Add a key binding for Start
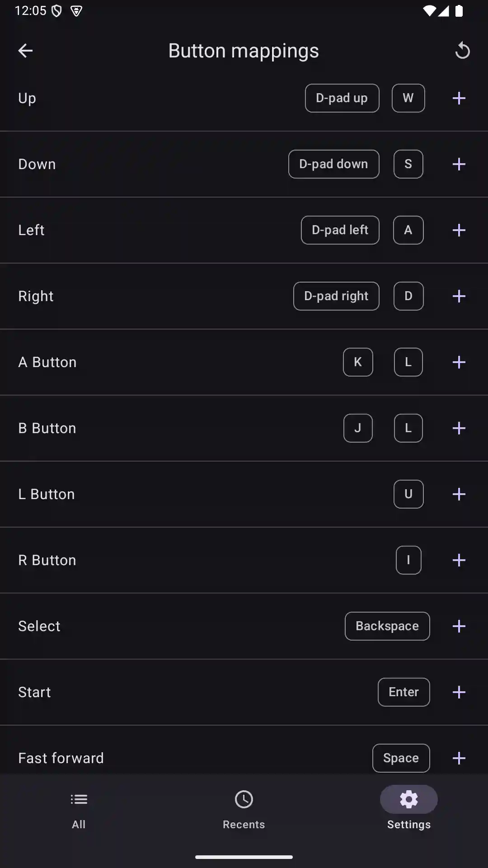Viewport: 488px width, 868px height. click(459, 692)
